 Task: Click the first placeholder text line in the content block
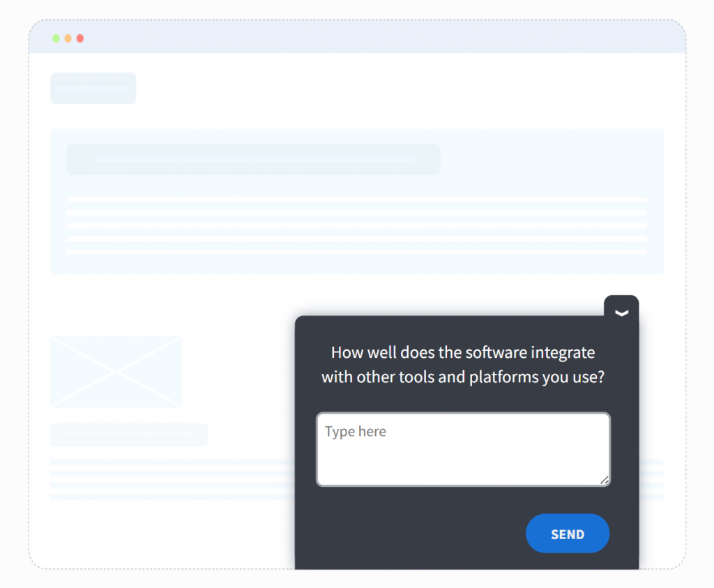tap(356, 199)
